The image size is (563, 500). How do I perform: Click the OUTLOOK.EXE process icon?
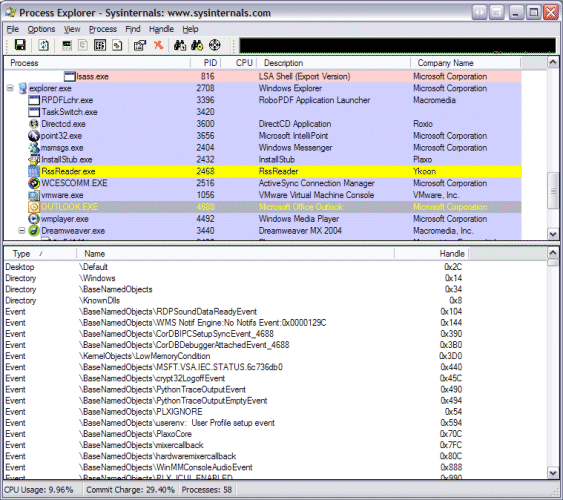point(34,207)
